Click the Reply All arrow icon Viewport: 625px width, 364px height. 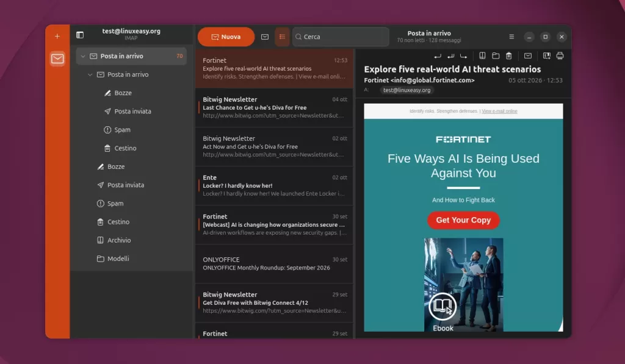coord(450,55)
